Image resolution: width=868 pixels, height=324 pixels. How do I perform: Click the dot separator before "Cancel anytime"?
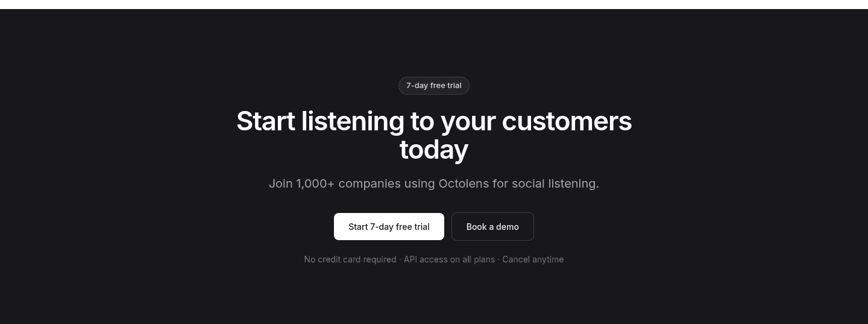[498, 259]
